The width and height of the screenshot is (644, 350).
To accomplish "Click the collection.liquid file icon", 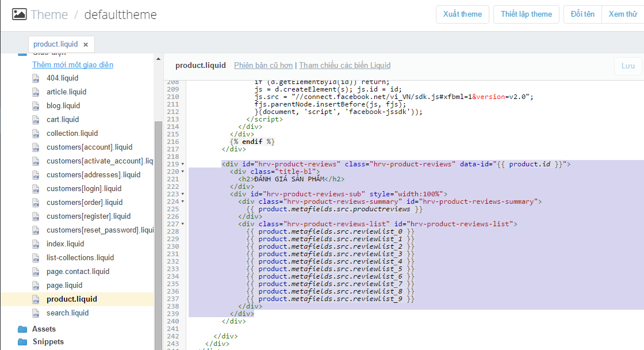I will click(36, 134).
